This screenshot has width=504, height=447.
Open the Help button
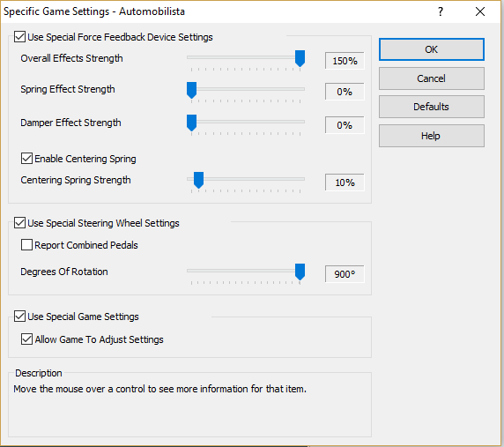432,136
